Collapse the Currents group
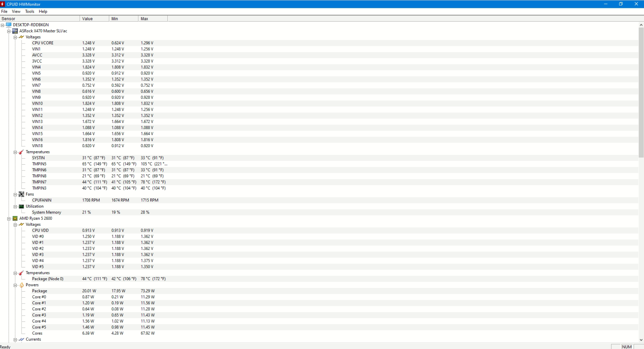Screen dimensions: 644x349 pyautogui.click(x=15, y=340)
